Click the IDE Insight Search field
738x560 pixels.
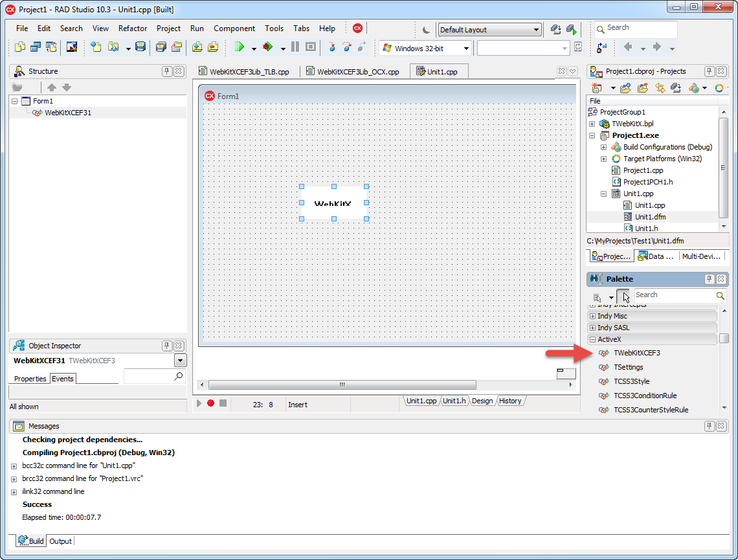coord(636,28)
